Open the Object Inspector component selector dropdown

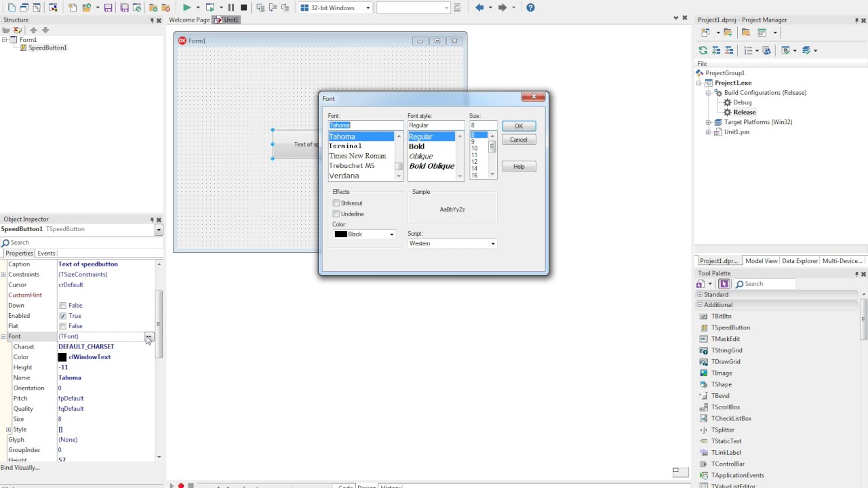(x=159, y=230)
